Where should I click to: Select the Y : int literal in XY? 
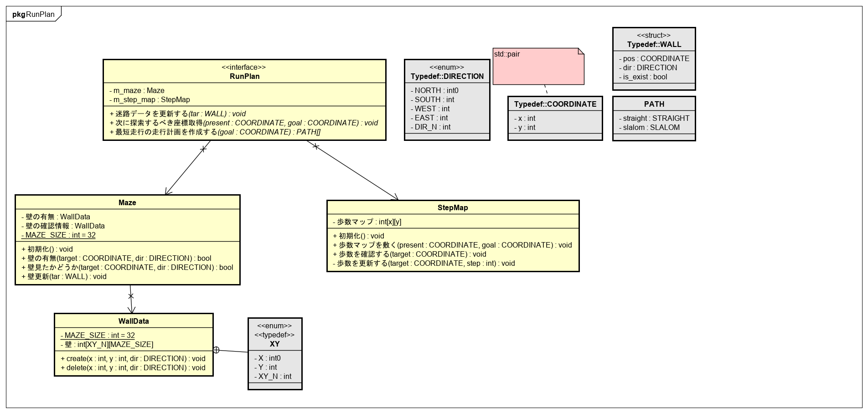[265, 367]
